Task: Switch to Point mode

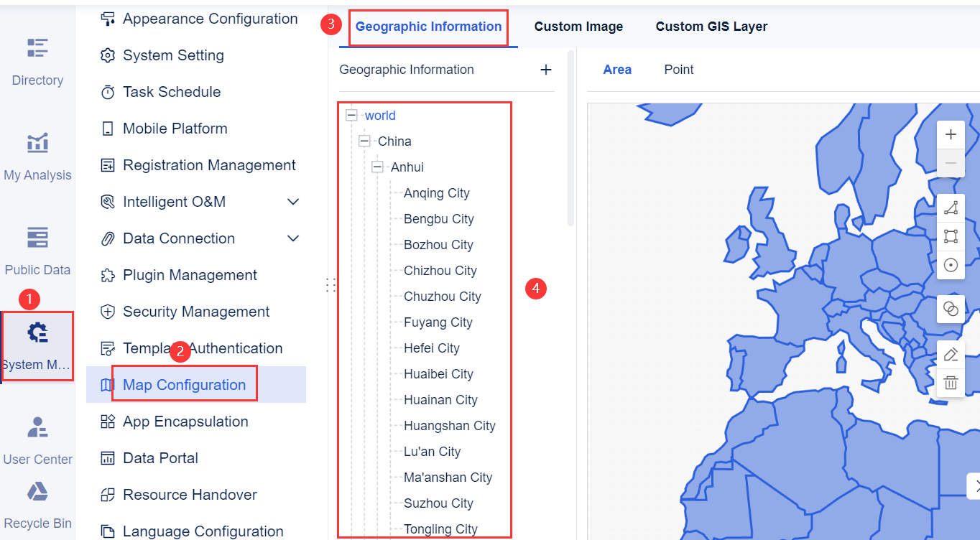Action: point(678,70)
